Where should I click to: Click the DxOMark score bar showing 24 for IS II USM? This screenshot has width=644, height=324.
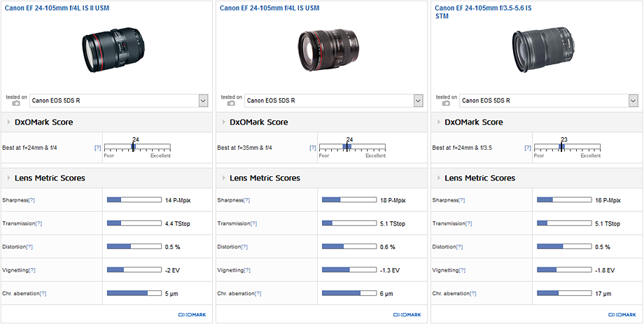coord(137,146)
